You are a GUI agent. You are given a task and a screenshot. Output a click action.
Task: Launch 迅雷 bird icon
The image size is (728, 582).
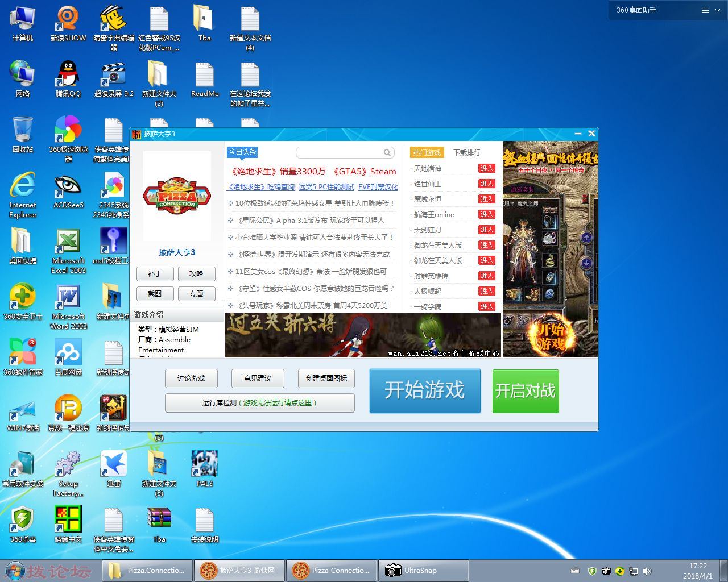pos(113,469)
